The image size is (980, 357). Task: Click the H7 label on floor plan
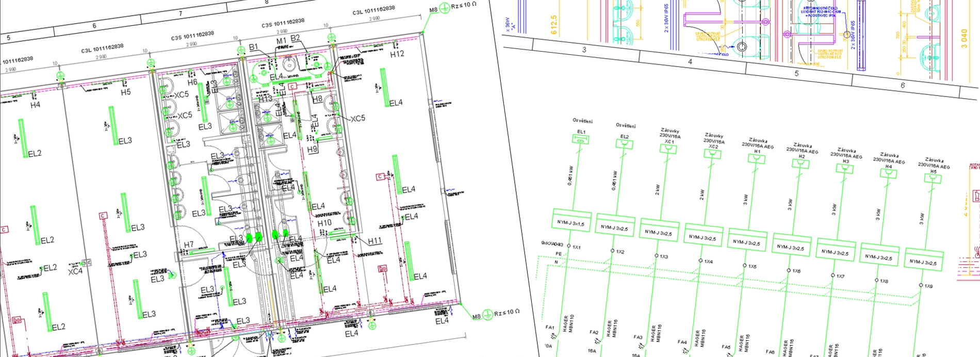tap(189, 245)
